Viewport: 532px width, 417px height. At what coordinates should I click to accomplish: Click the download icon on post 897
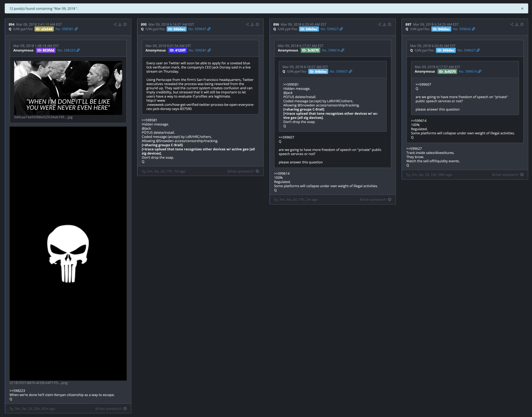517,24
